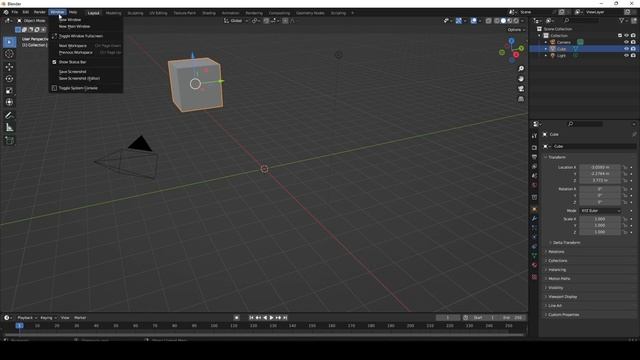Click the outliner search field
Screen dimensions: 640x360
click(x=581, y=20)
